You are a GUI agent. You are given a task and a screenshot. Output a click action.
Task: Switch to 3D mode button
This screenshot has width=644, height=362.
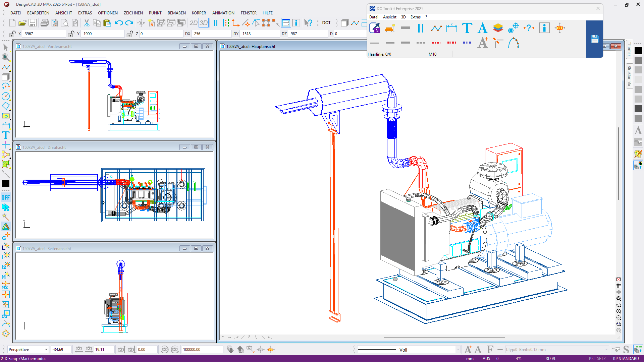(x=204, y=23)
